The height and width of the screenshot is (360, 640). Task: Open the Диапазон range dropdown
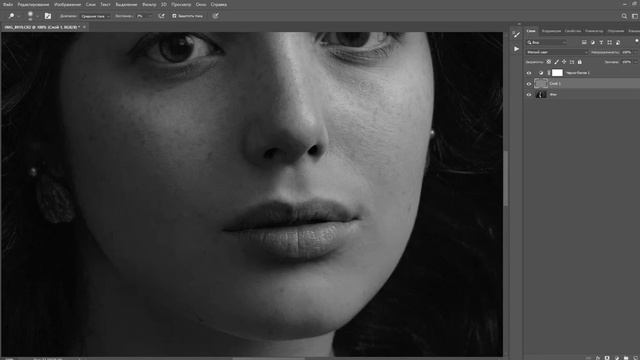96,16
